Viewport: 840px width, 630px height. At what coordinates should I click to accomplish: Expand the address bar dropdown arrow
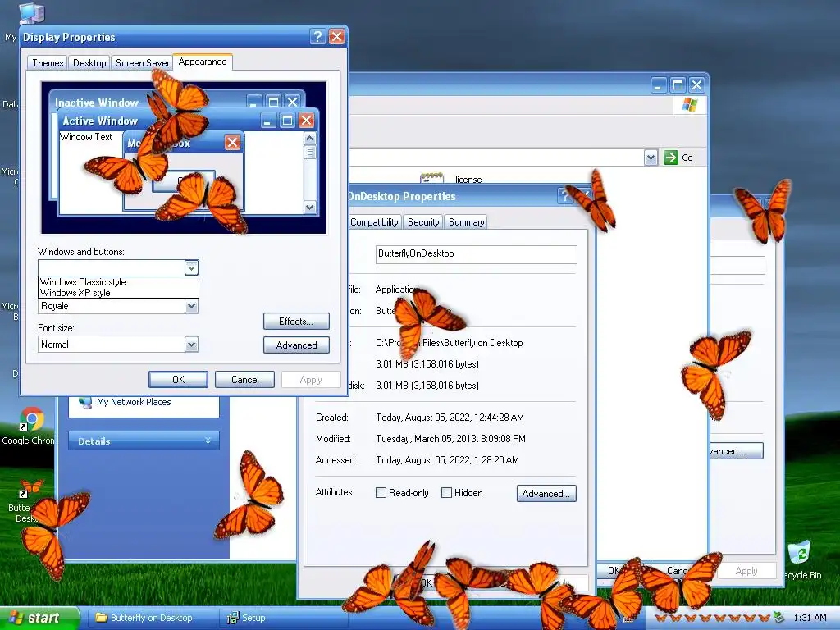click(x=651, y=157)
